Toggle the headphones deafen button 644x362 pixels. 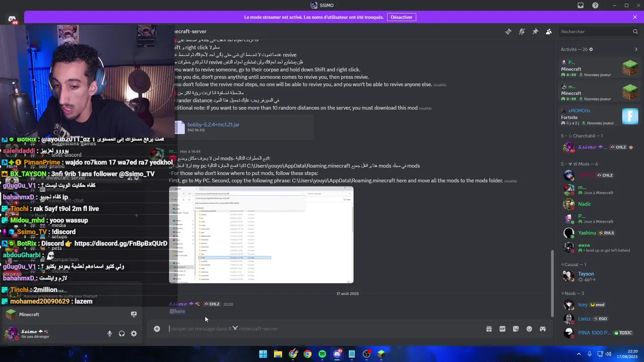[122, 333]
